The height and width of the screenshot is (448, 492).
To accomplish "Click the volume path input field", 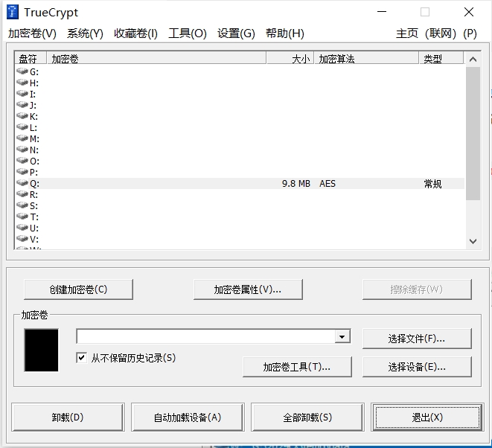I will (x=206, y=337).
